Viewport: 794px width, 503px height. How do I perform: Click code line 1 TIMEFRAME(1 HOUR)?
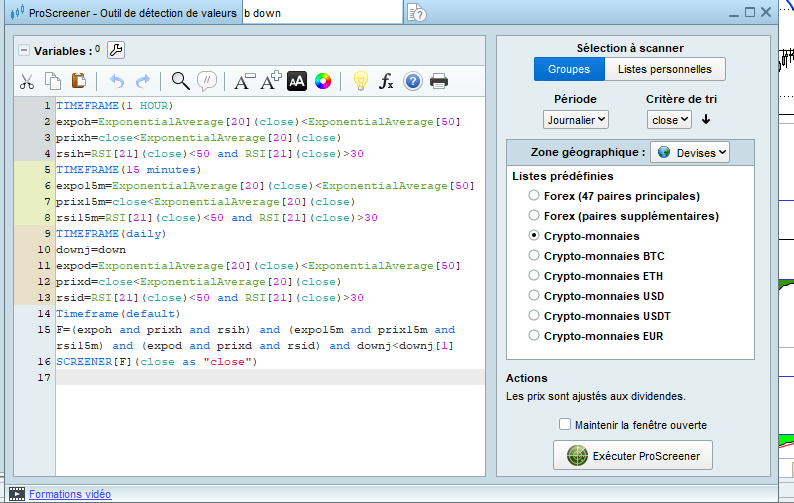point(114,105)
